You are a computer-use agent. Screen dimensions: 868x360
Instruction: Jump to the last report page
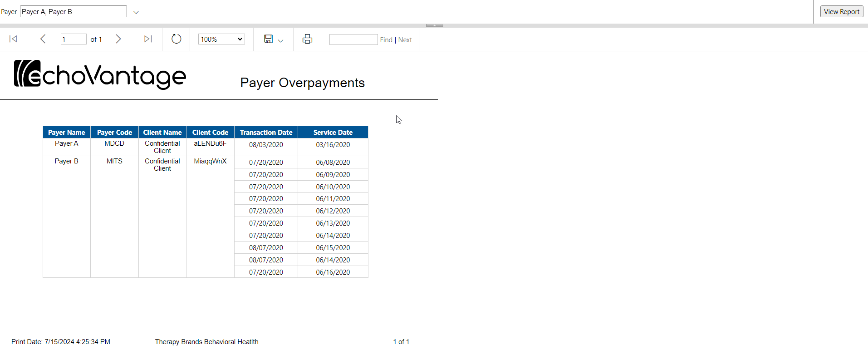tap(148, 39)
